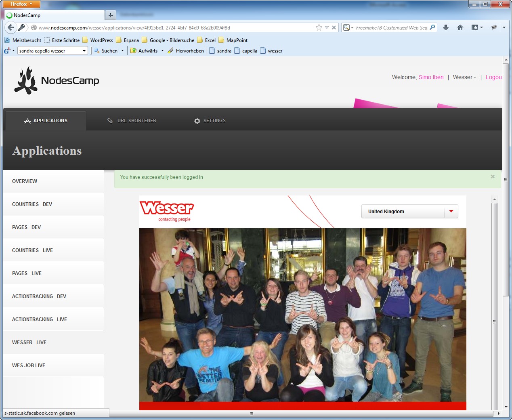Screen dimensions: 512x420
Task: Click the Logout link
Action: click(x=493, y=77)
